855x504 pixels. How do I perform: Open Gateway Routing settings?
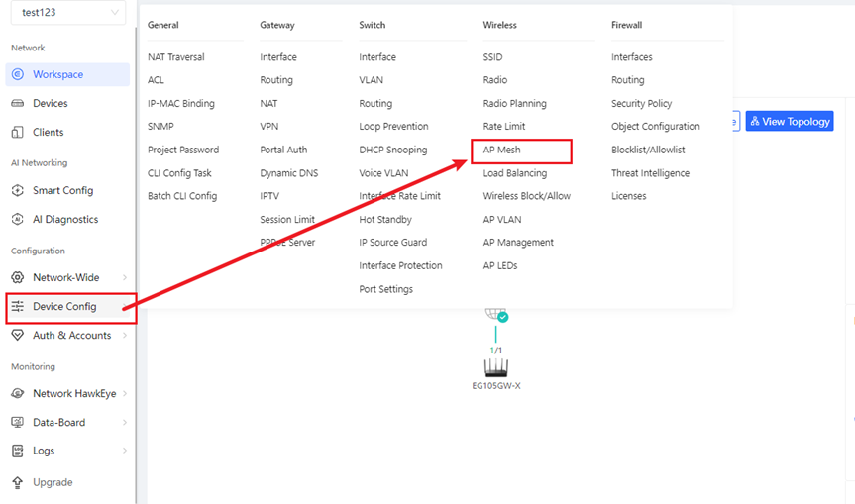pos(276,79)
